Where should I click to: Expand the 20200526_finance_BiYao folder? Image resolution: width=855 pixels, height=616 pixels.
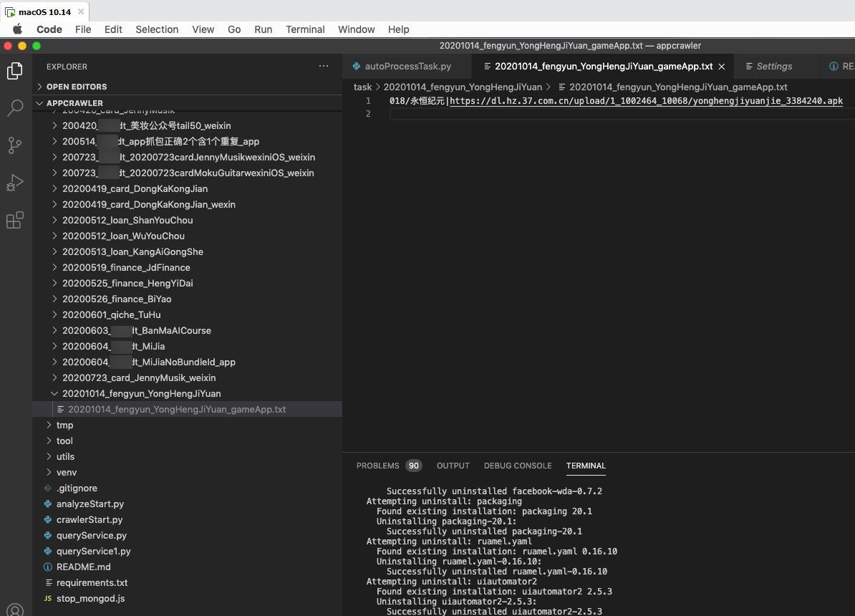[x=54, y=299]
